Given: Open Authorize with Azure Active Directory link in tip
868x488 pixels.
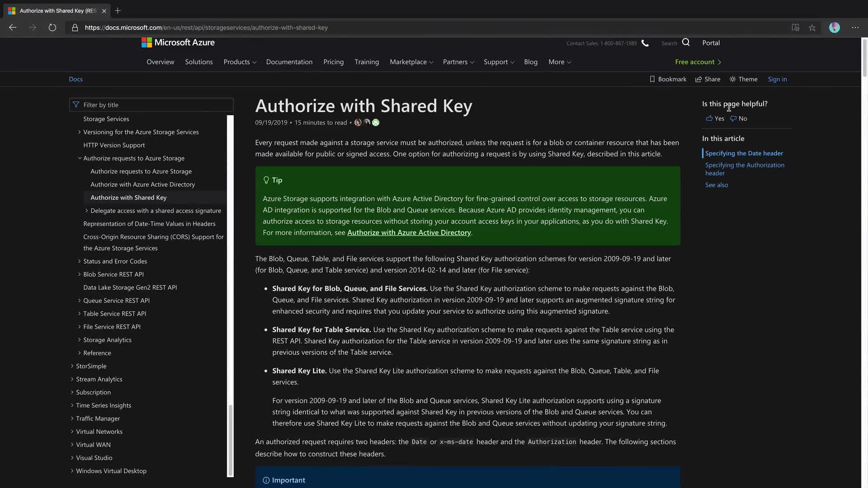Looking at the screenshot, I should click(x=409, y=232).
